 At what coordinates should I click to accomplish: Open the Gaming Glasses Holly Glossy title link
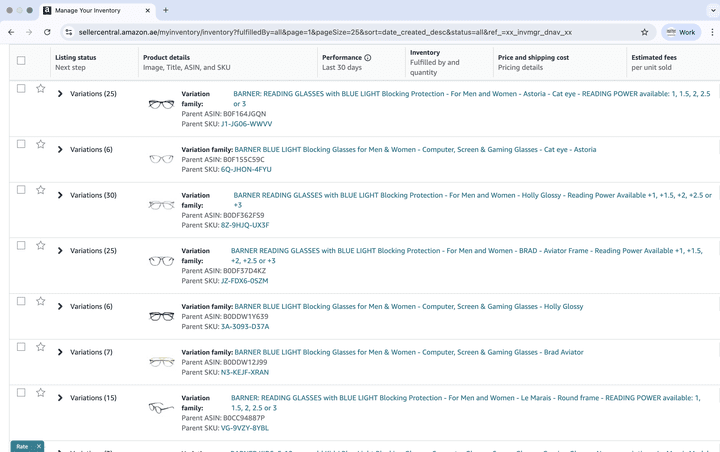(409, 306)
